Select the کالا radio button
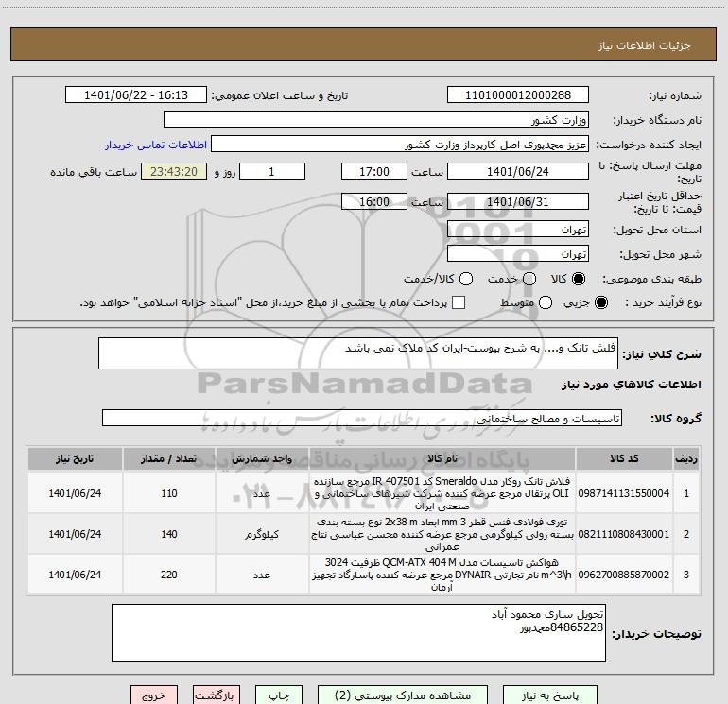This screenshot has height=704, width=728. coord(579,279)
